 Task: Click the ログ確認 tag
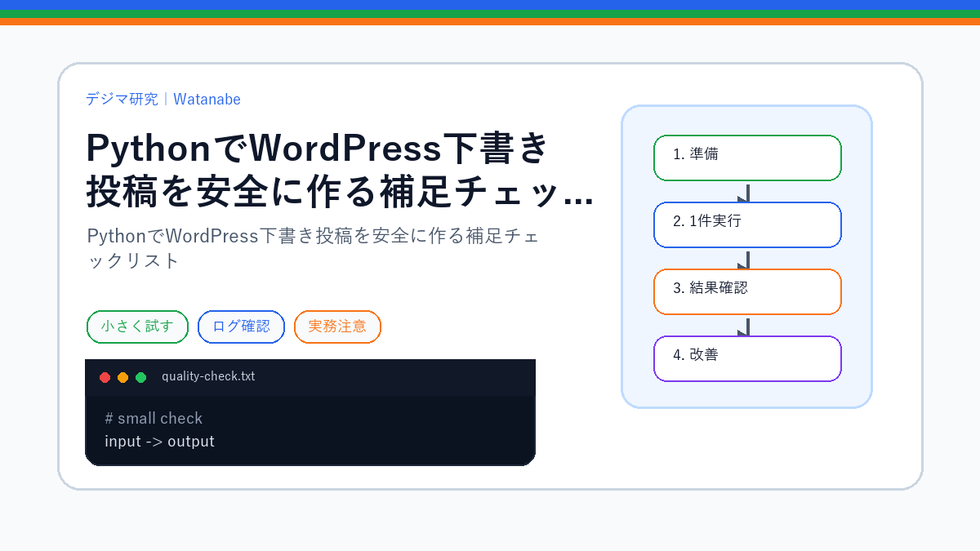coord(241,327)
